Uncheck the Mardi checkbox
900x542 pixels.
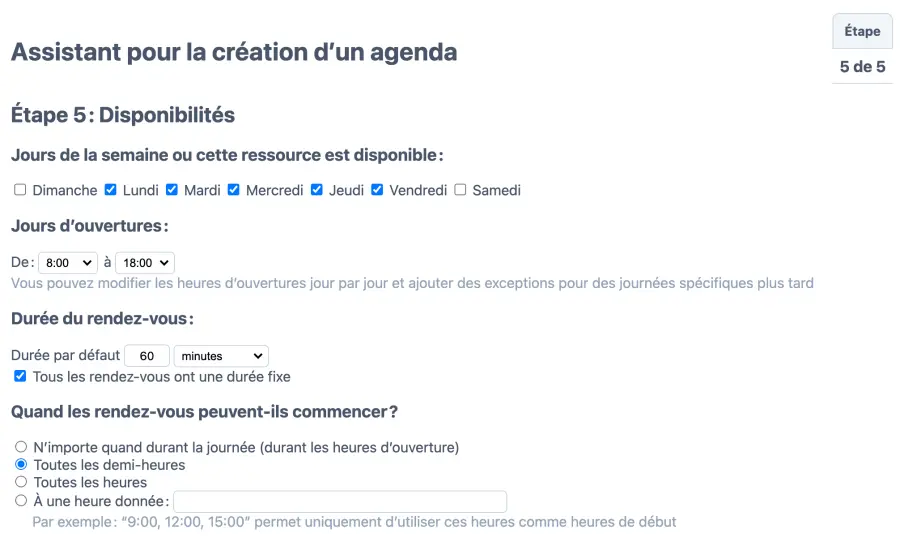tap(172, 190)
